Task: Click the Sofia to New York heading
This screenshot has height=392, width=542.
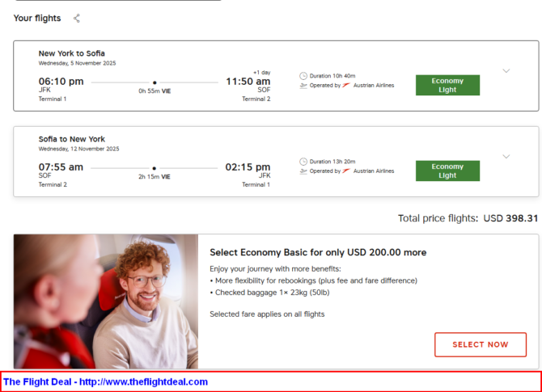Action: [x=71, y=139]
